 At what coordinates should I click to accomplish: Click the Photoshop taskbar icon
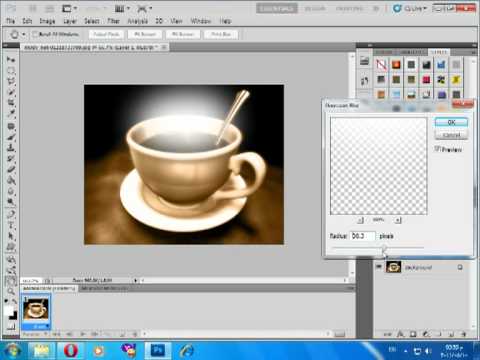point(157,351)
